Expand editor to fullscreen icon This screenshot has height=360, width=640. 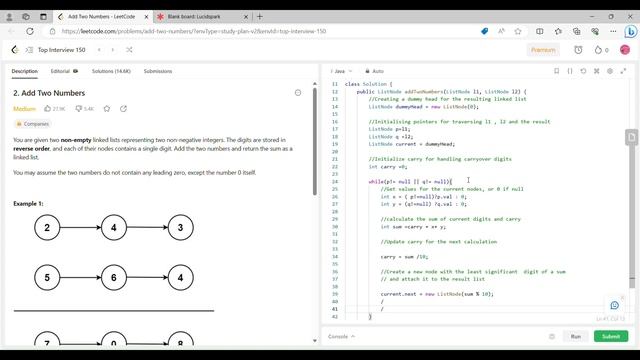(623, 71)
